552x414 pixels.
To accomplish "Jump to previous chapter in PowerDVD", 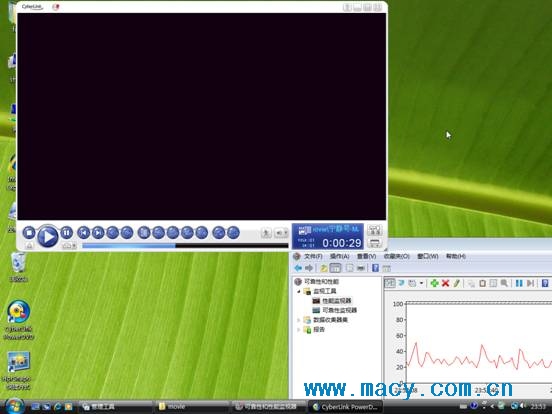I will [x=83, y=233].
